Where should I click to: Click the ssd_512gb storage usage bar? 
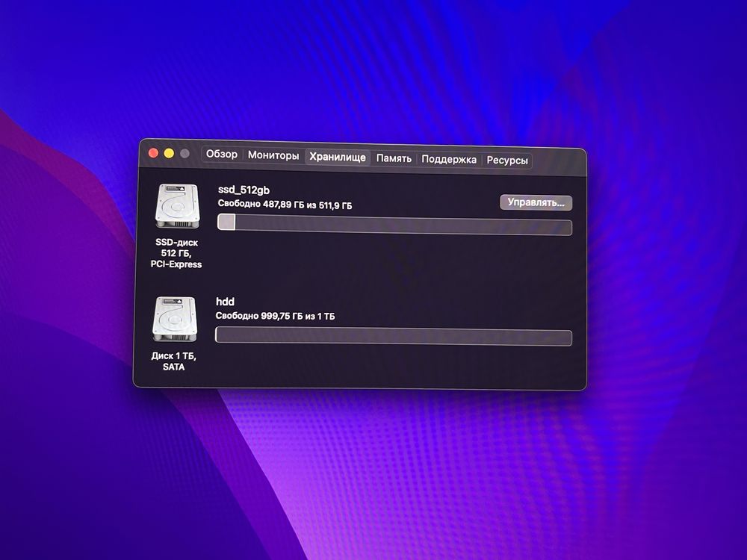point(394,224)
